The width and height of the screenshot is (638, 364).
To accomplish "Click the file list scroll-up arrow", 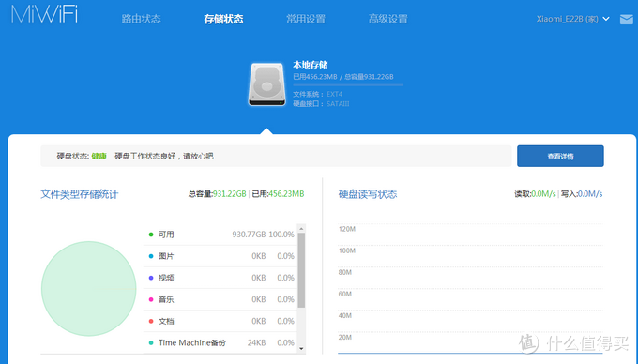I will [x=301, y=229].
